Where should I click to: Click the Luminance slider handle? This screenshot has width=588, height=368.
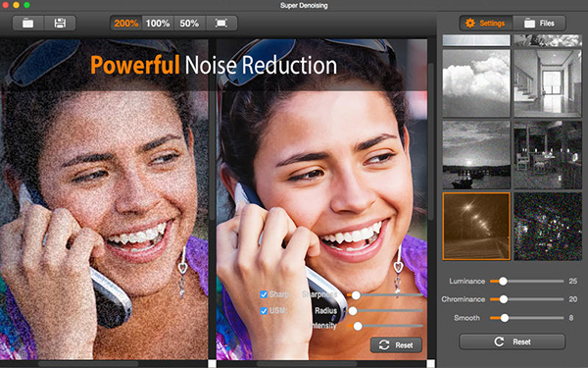coord(503,281)
